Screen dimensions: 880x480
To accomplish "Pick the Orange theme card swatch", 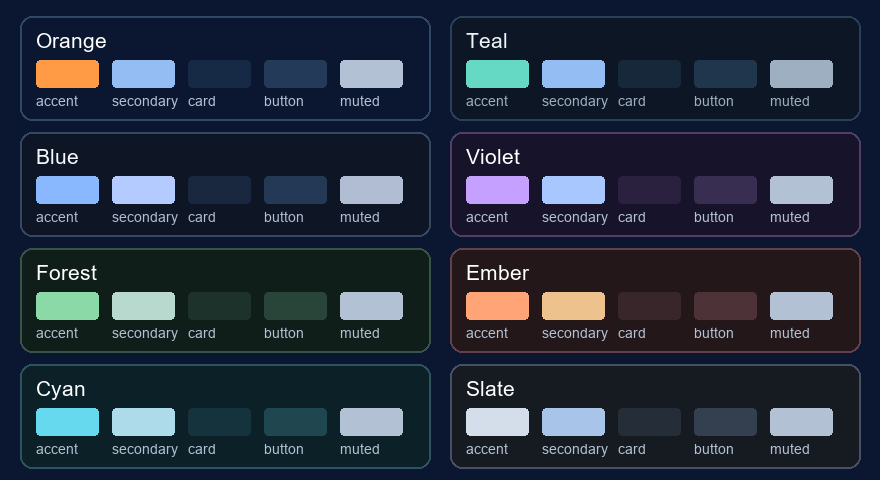I will [x=219, y=74].
